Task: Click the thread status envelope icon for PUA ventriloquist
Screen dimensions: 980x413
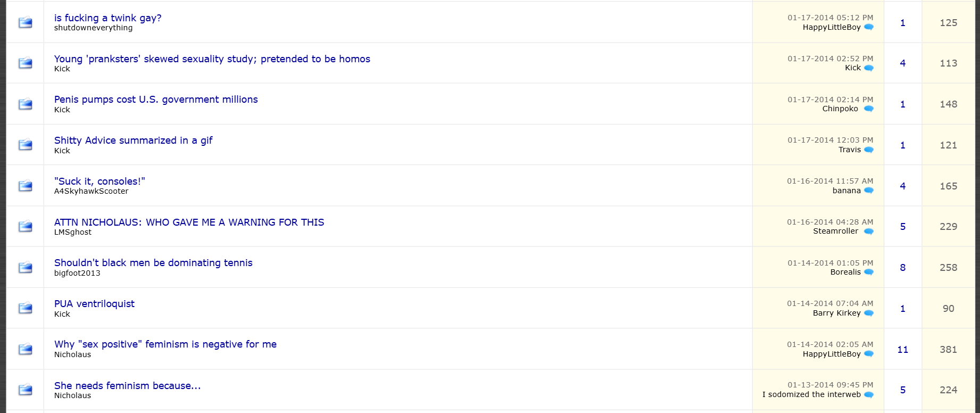Action: point(25,308)
